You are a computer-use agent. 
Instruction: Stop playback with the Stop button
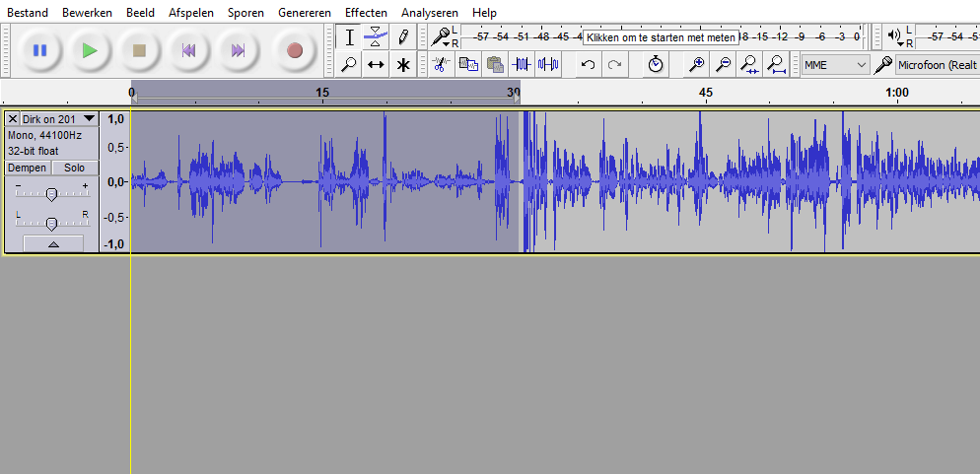(139, 50)
